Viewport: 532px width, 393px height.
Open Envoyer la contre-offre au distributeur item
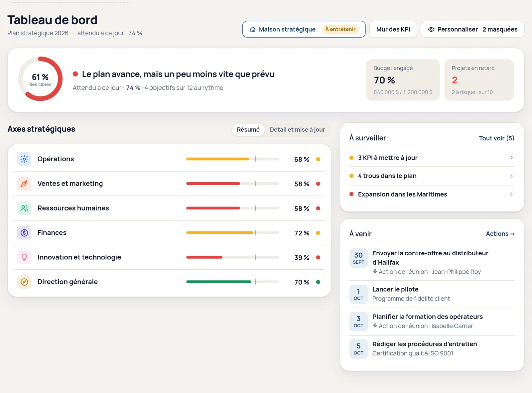432,262
